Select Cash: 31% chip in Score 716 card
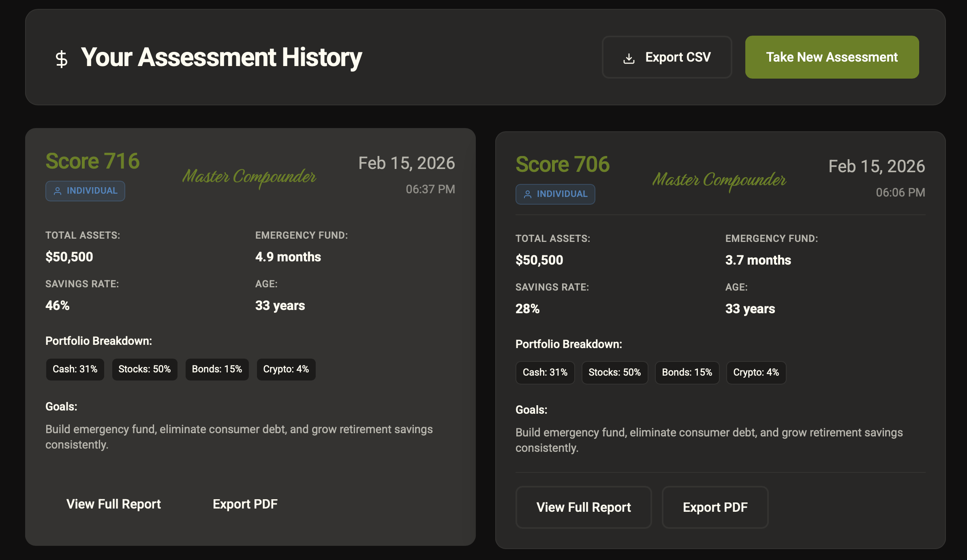967x560 pixels. (75, 369)
